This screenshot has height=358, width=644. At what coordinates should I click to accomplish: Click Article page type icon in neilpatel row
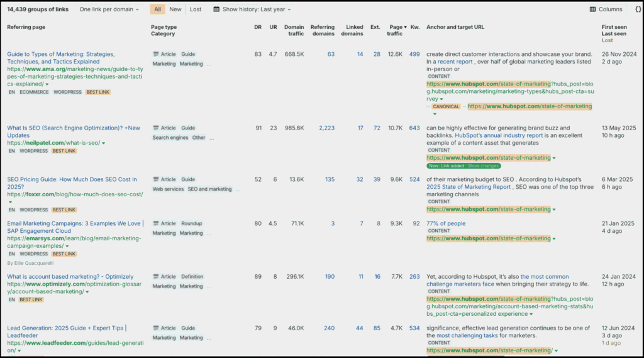[156, 128]
